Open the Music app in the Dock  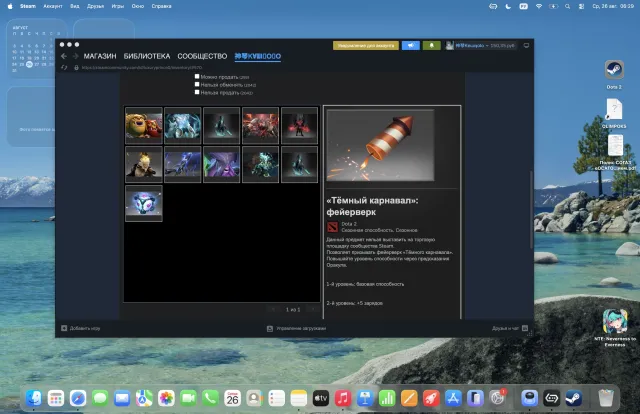click(x=343, y=398)
